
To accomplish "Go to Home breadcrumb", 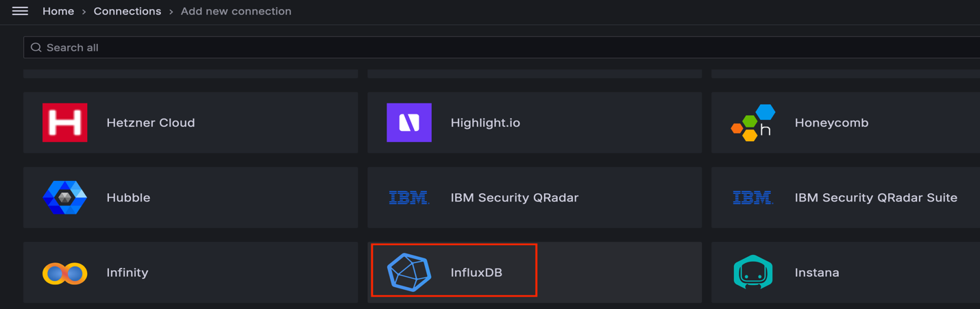I will pyautogui.click(x=58, y=11).
